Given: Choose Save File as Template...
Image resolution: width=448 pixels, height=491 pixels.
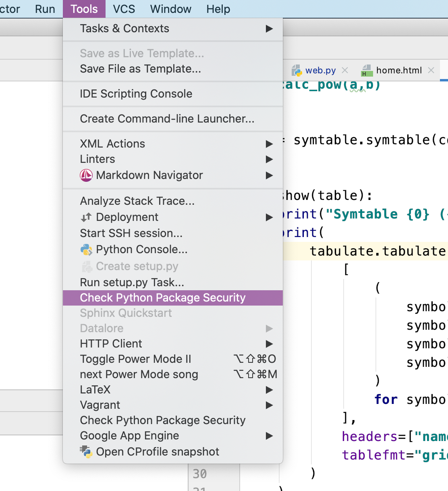Looking at the screenshot, I should (x=173, y=69).
